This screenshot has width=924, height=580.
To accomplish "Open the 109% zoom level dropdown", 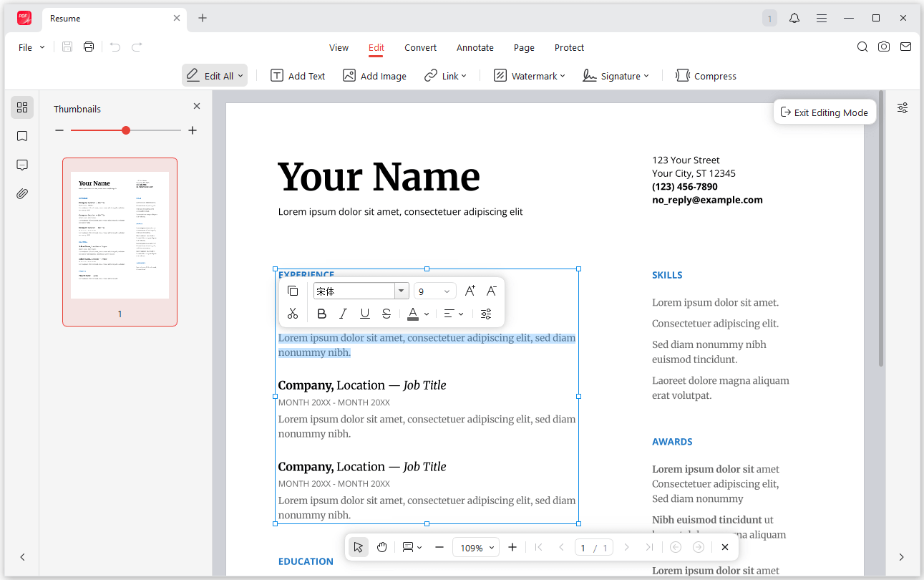I will click(476, 547).
